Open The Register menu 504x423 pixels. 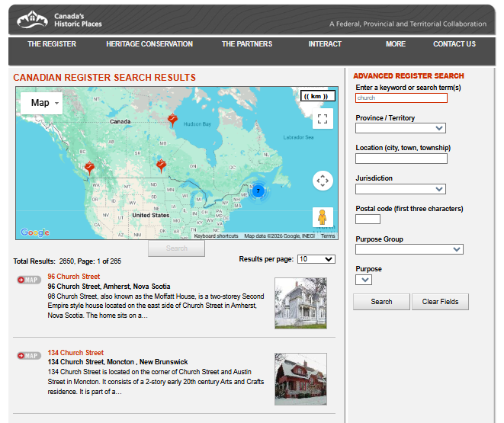tap(52, 44)
